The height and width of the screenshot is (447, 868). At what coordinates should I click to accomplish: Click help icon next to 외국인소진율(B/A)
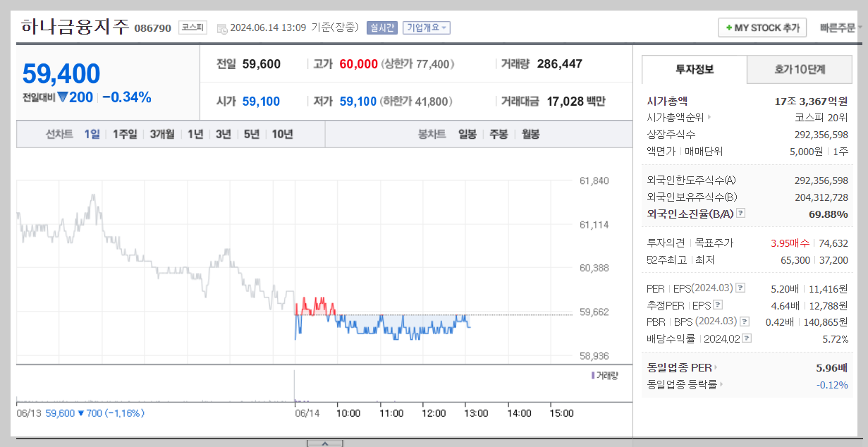click(x=741, y=214)
